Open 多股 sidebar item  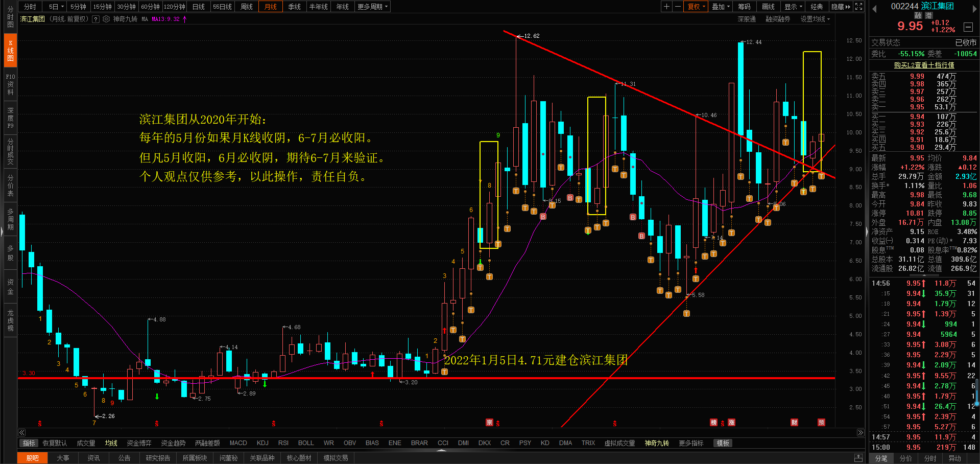[x=10, y=252]
